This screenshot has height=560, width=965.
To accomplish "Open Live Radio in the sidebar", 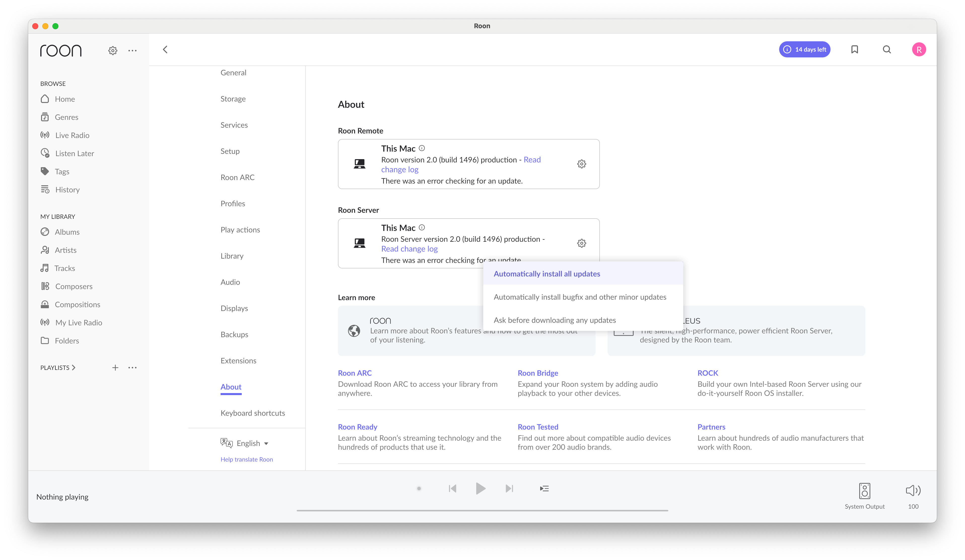I will coord(65,135).
